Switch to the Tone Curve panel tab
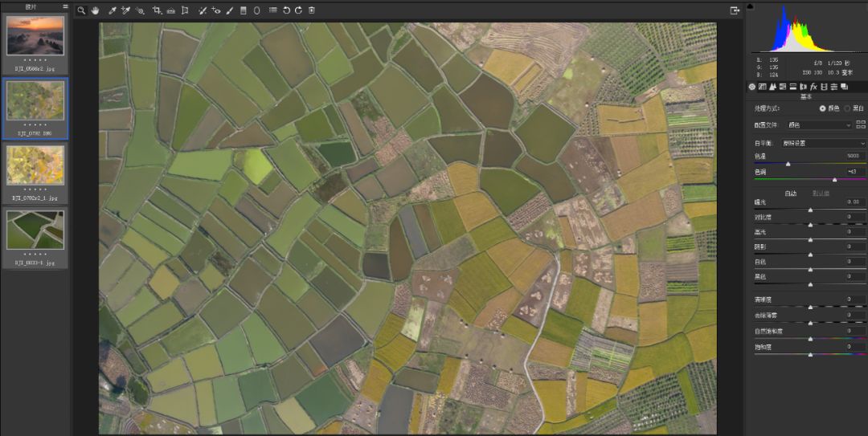This screenshot has width=868, height=436. pos(763,86)
